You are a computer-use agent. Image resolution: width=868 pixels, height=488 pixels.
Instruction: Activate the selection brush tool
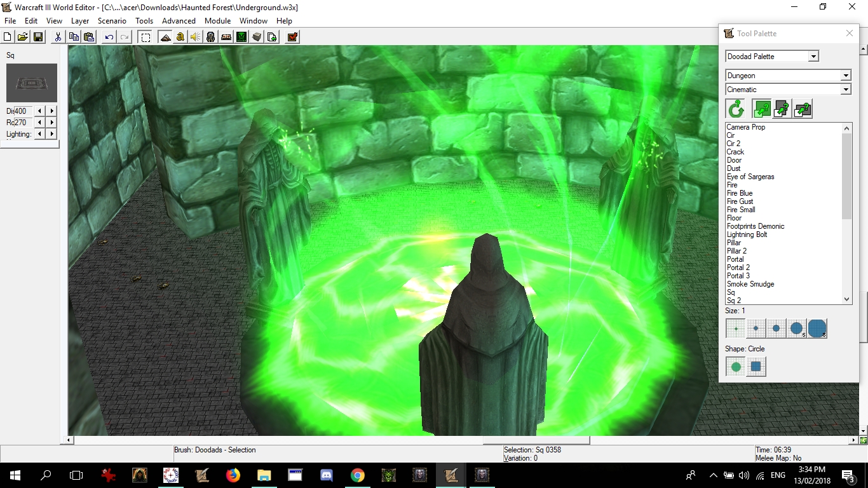pyautogui.click(x=146, y=37)
